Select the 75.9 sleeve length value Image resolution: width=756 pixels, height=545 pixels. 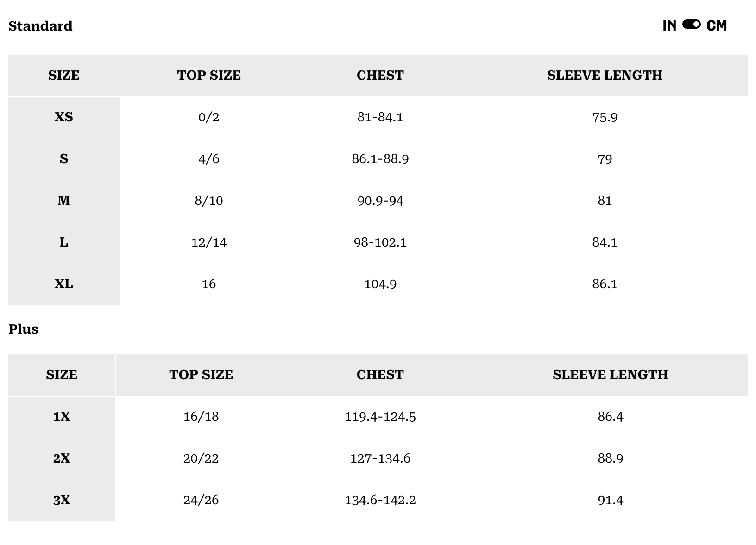click(x=605, y=117)
